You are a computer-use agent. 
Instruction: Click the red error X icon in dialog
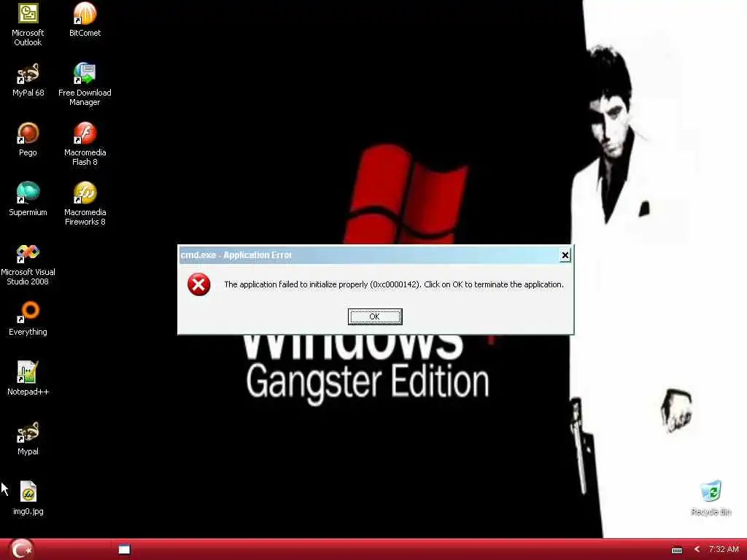(x=198, y=285)
